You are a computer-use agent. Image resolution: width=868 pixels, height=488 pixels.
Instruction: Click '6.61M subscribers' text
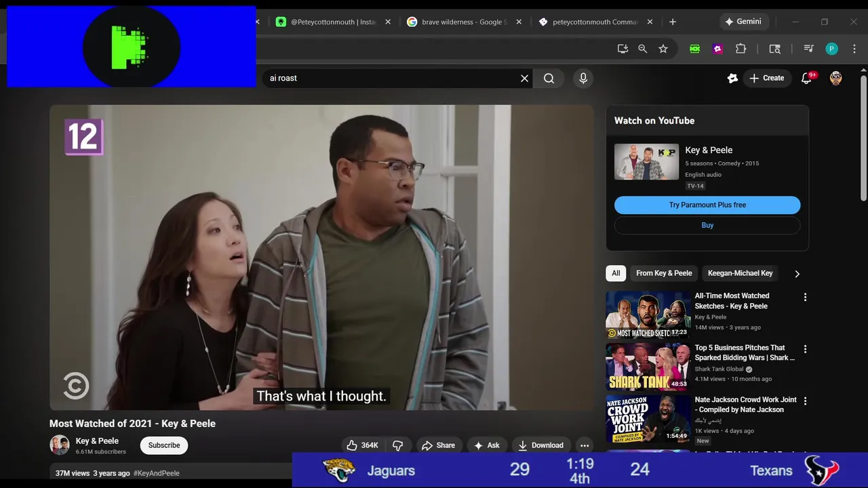[x=101, y=451]
